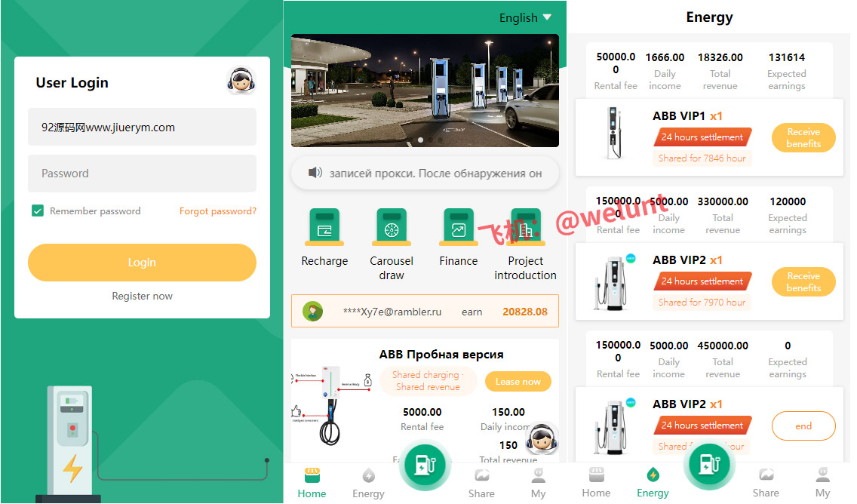
Task: Select the first carousel dot on banner
Action: tap(420, 140)
